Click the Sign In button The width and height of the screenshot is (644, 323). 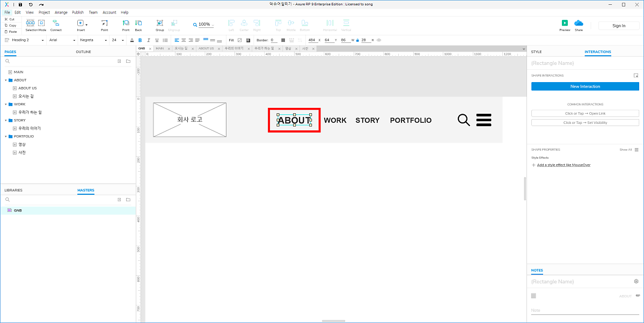[x=619, y=26]
